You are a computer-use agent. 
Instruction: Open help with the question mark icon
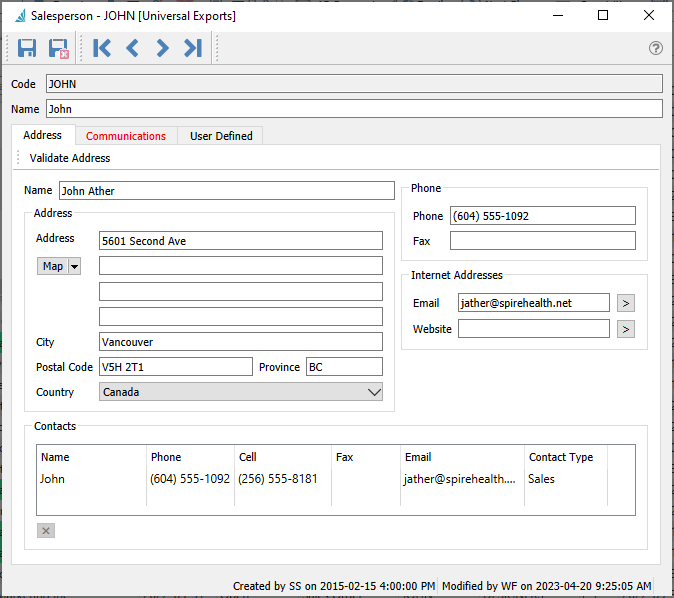[656, 48]
